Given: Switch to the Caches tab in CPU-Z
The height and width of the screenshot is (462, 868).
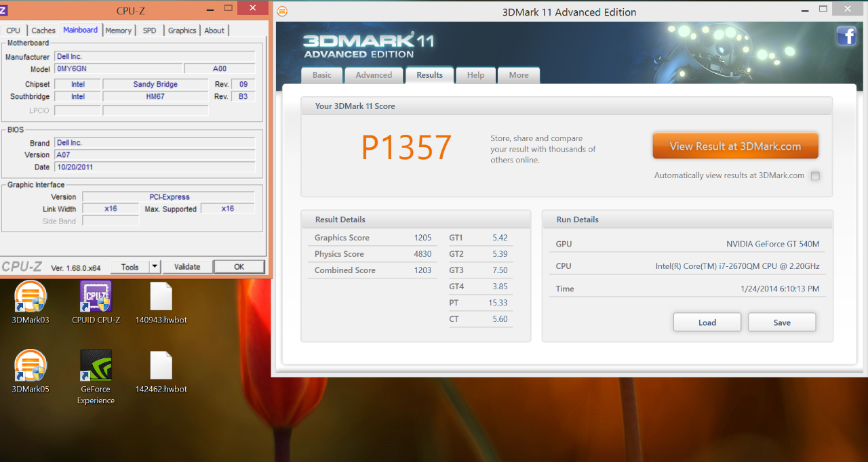Looking at the screenshot, I should (x=43, y=30).
